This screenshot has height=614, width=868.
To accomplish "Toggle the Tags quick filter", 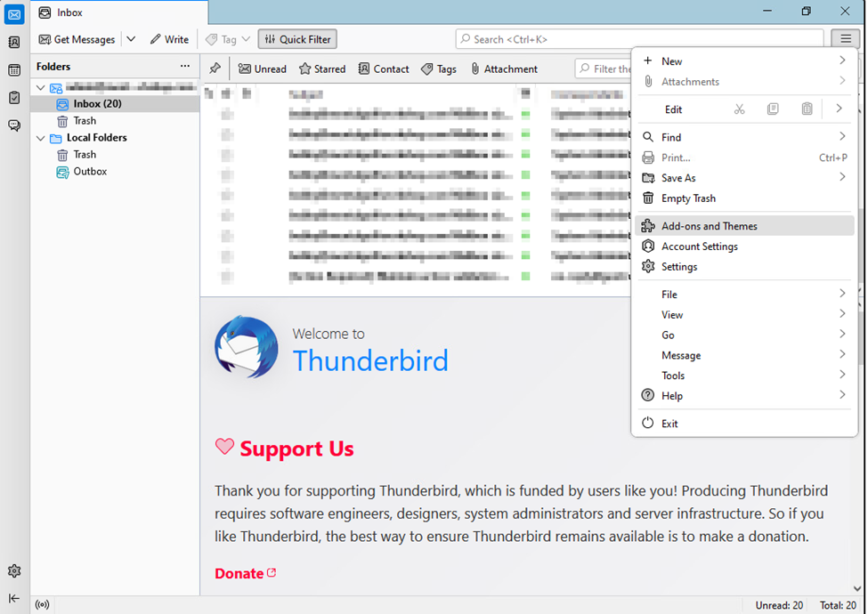I will [x=439, y=69].
